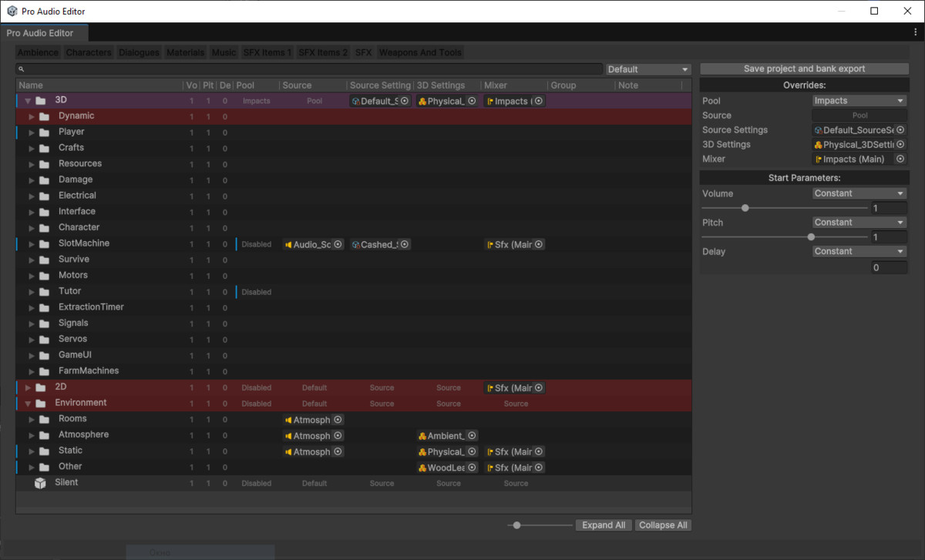Click Save project and bank export

click(804, 69)
